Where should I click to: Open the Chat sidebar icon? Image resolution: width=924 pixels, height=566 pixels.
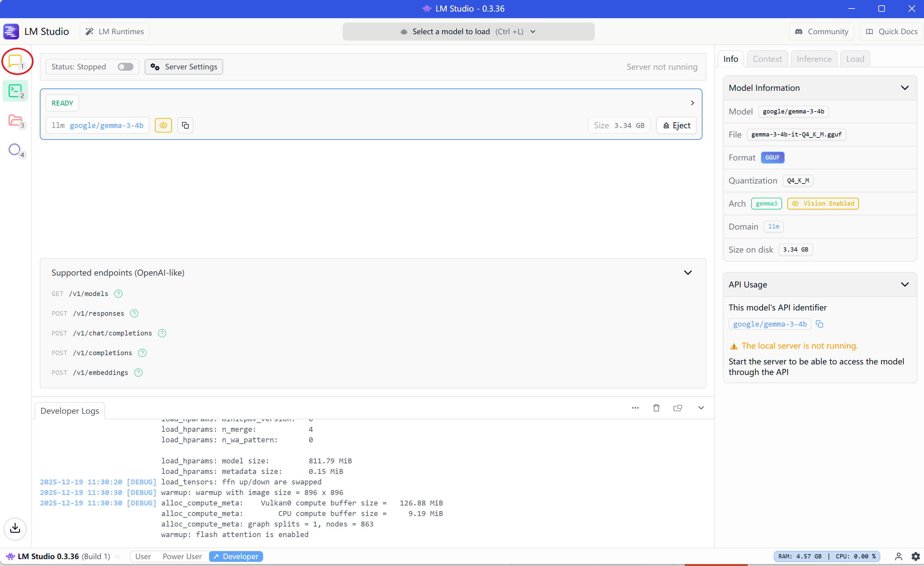[x=15, y=61]
